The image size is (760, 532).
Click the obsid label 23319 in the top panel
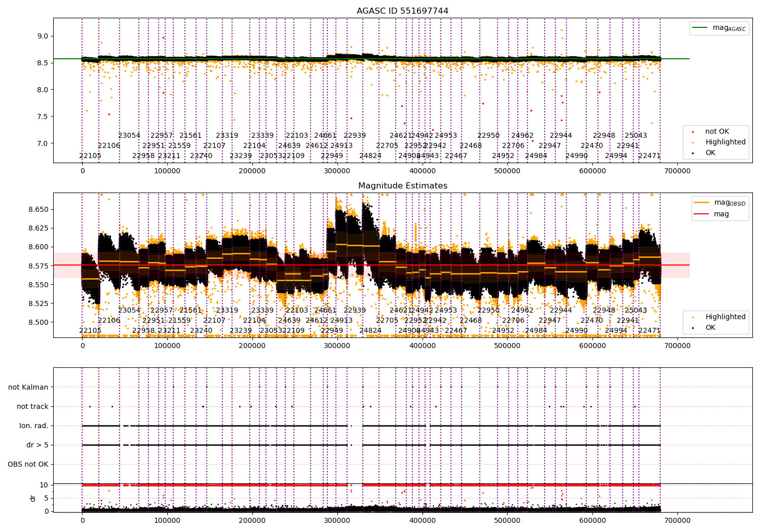pos(227,136)
